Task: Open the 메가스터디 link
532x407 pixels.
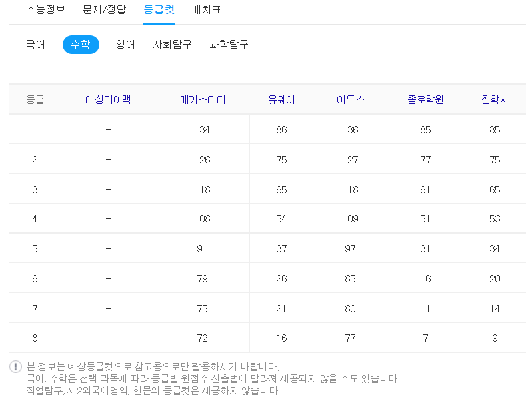Action: [203, 99]
